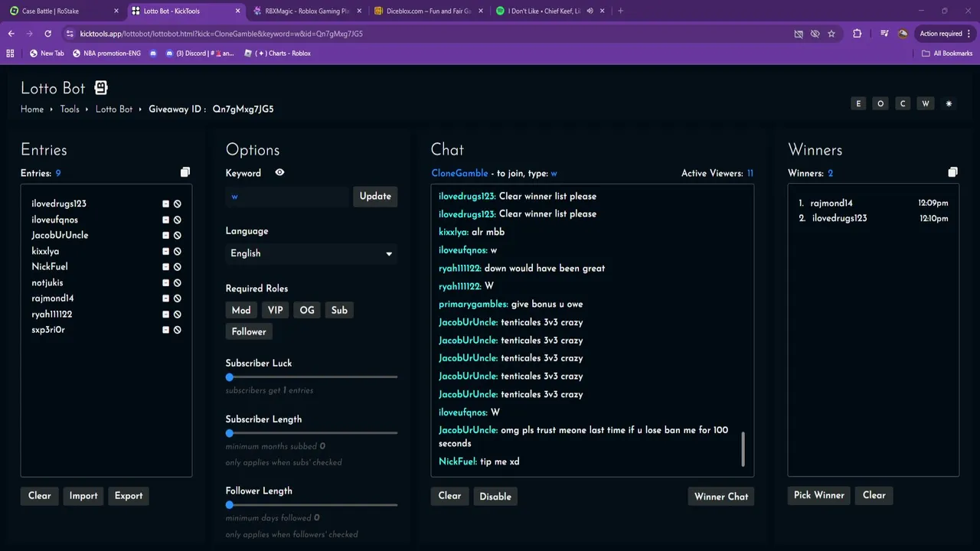The image size is (980, 551).
Task: Reload the page with the browser refresh icon
Action: (47, 34)
